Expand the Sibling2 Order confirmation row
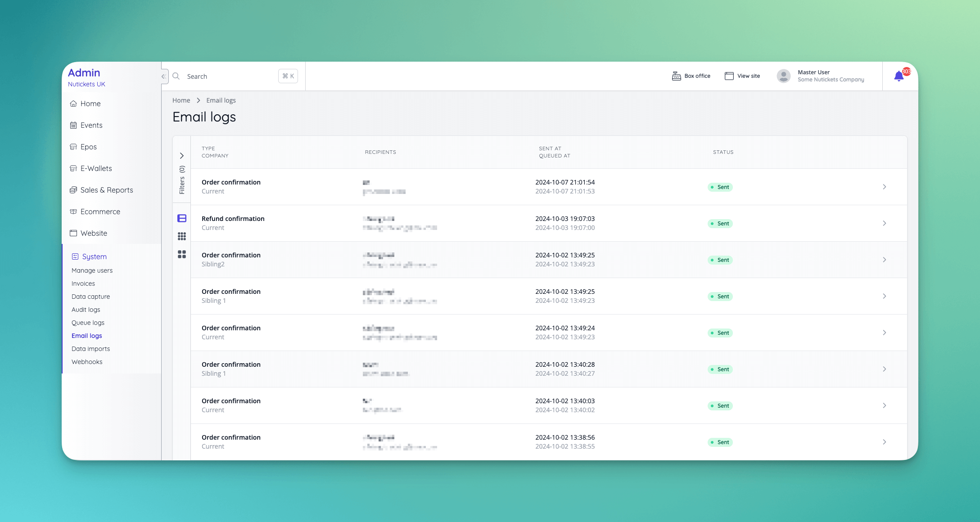 tap(884, 260)
